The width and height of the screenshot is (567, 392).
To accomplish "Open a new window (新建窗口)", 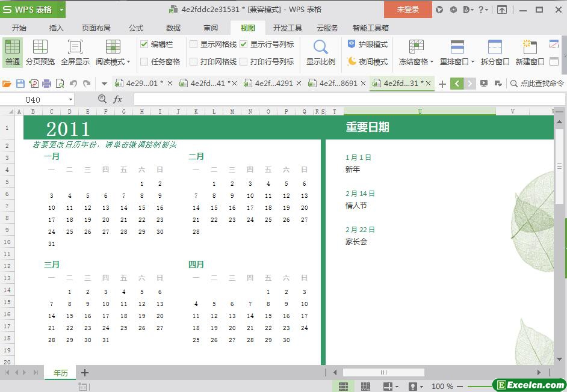I will (530, 52).
